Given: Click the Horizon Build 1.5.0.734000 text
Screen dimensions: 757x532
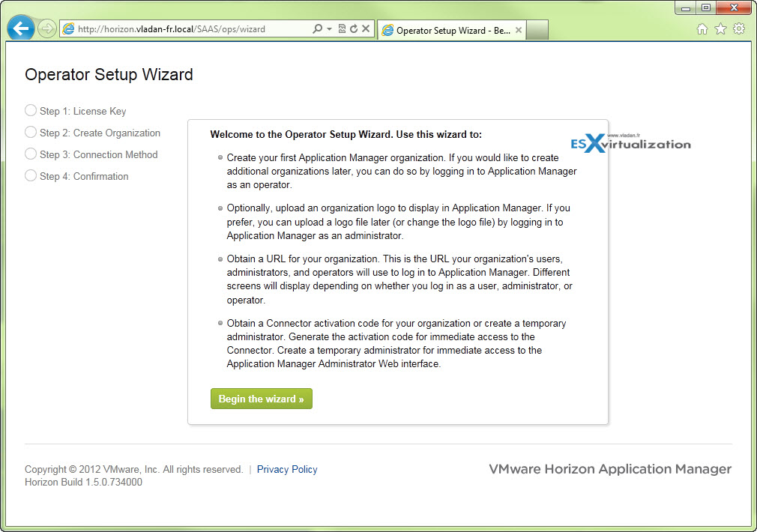Looking at the screenshot, I should tap(83, 483).
